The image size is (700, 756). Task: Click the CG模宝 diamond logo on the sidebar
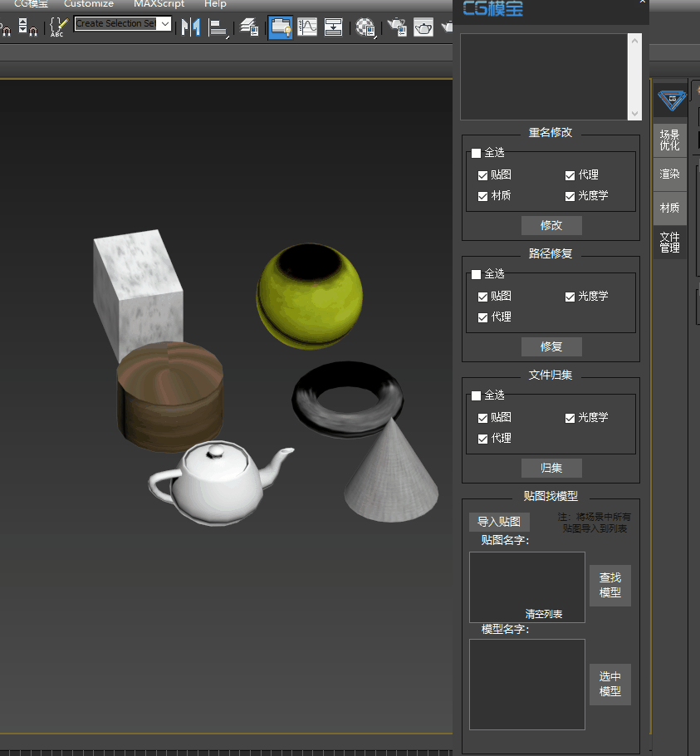670,100
